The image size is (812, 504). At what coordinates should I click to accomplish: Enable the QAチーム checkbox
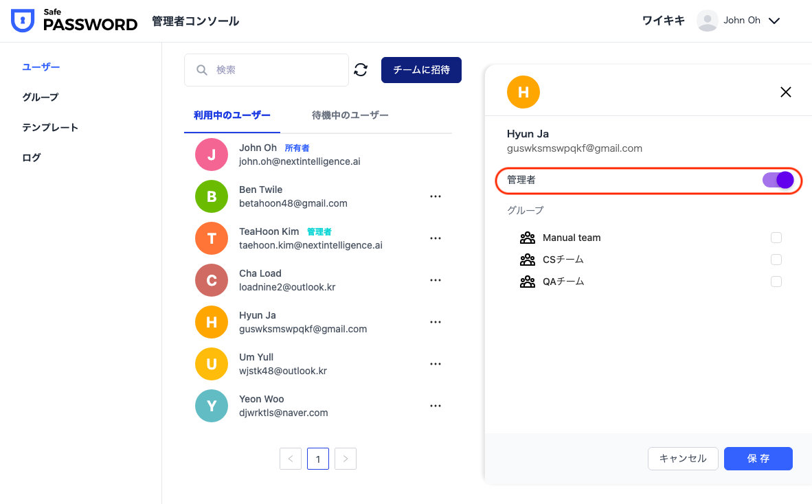pyautogui.click(x=776, y=282)
